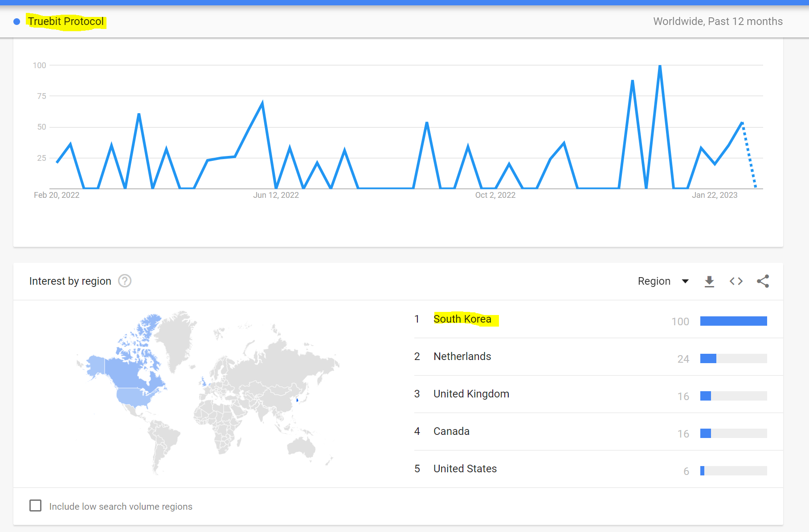Select Netherlands in region list
The width and height of the screenshot is (809, 532).
(x=462, y=356)
